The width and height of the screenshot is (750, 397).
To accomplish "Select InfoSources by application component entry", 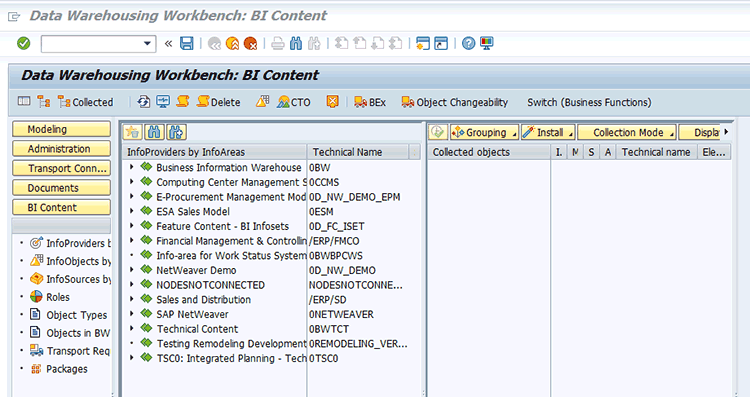I will [70, 279].
